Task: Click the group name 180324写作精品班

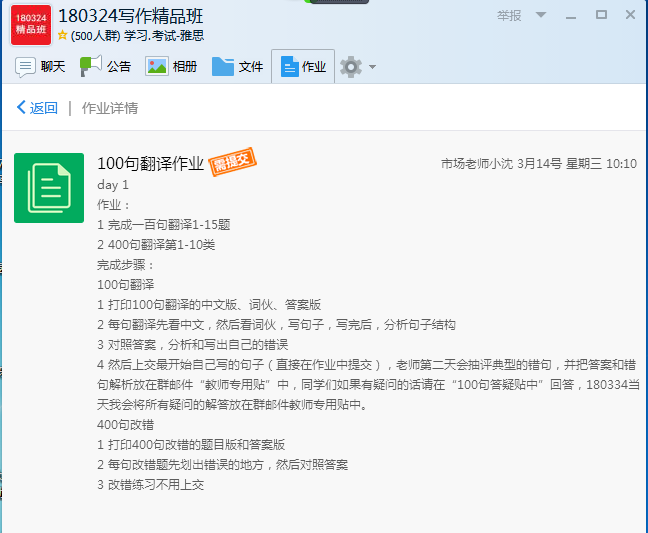Action: point(131,16)
